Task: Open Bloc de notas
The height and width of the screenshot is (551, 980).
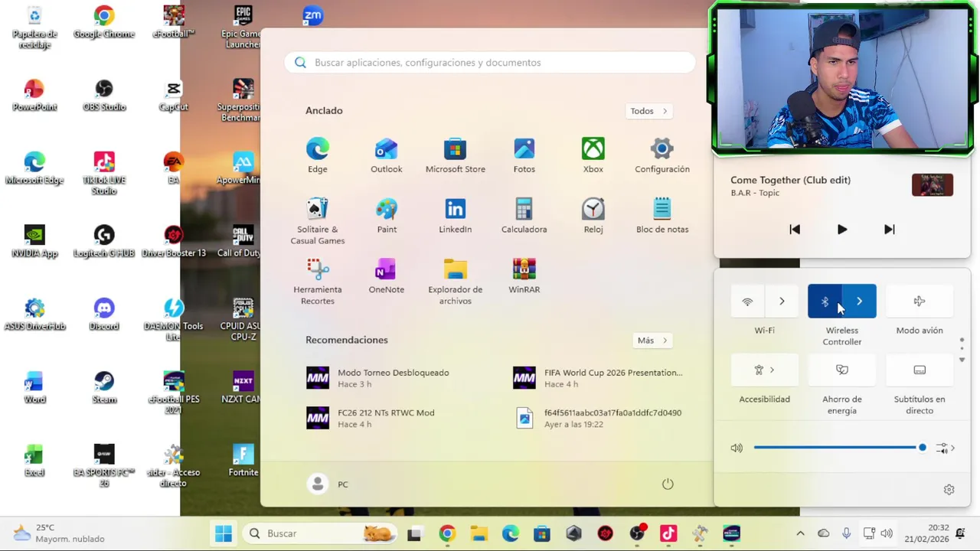Action: coord(662,216)
